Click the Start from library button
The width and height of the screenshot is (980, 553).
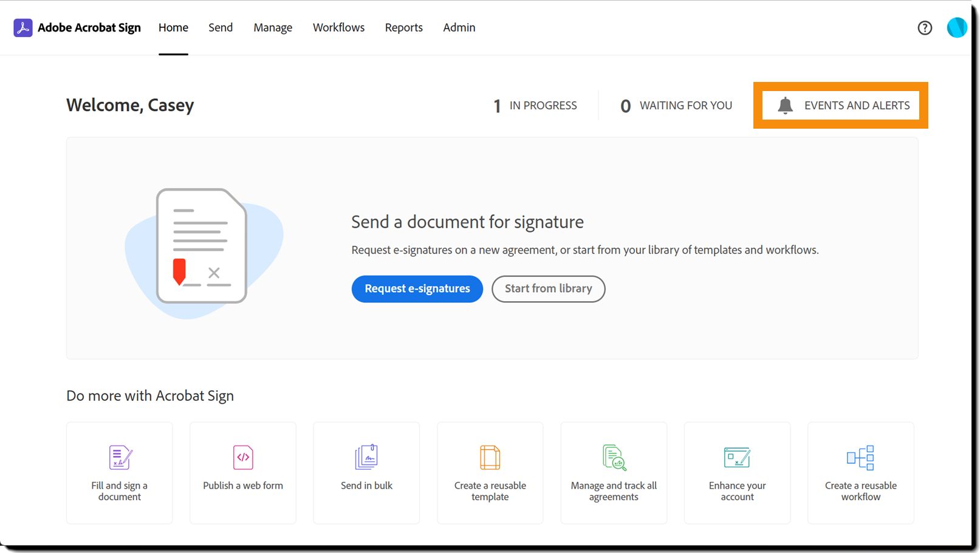(x=549, y=289)
